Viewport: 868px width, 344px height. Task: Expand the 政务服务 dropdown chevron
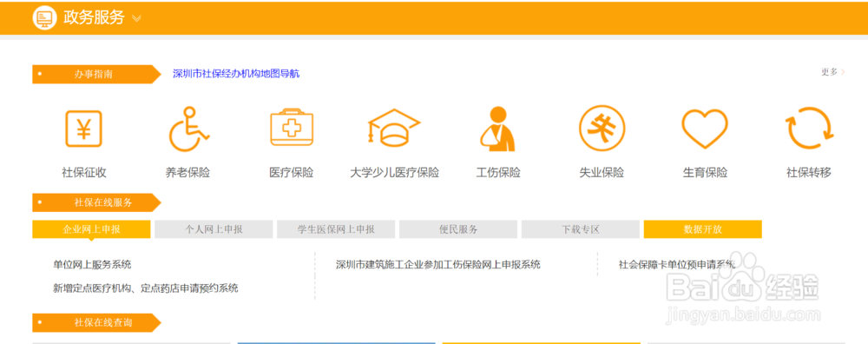pos(137,18)
